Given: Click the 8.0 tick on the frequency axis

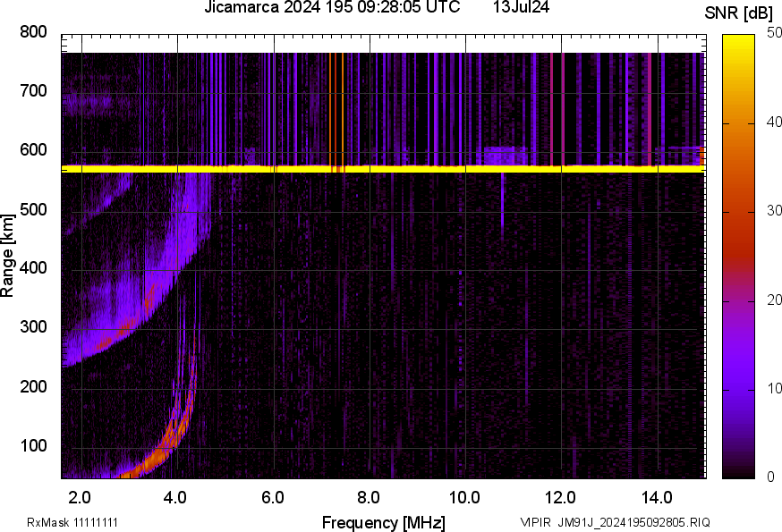Looking at the screenshot, I should point(369,495).
